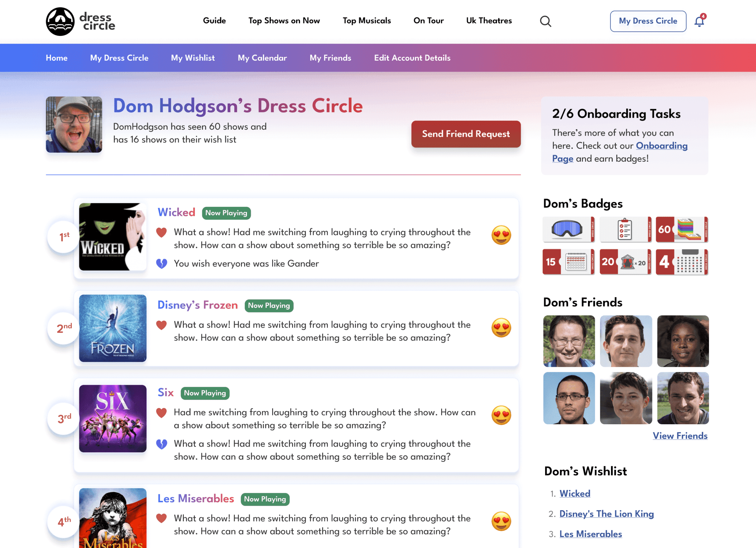
Task: Click the 2nd rank badge
Action: coord(64,328)
